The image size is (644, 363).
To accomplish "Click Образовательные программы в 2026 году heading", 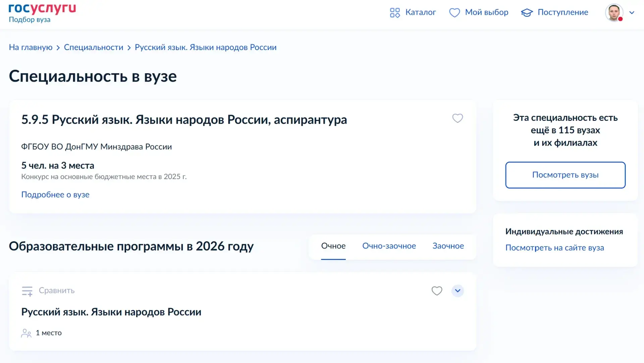I will (x=131, y=246).
